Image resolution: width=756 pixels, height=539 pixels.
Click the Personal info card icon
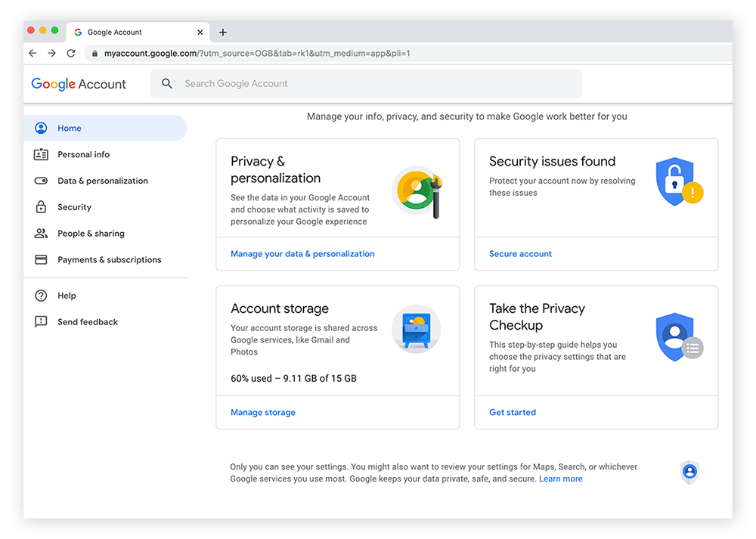coord(41,154)
